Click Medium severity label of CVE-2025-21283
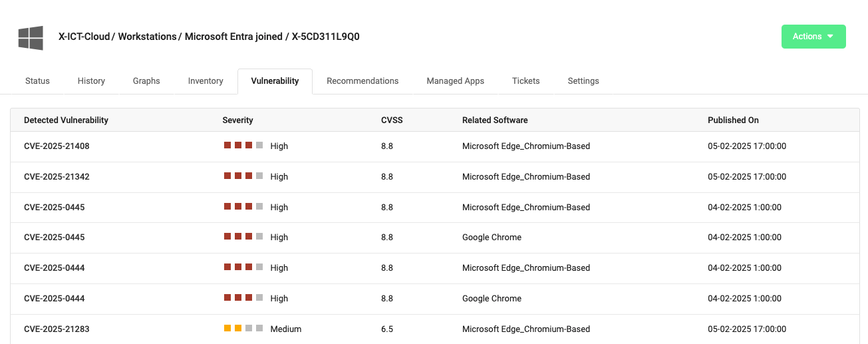Image resolution: width=868 pixels, height=344 pixels. (x=286, y=329)
